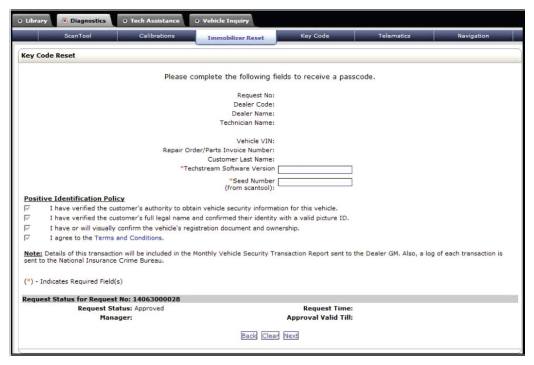534x365 pixels.
Task: Open the Library tab
Action: tap(32, 21)
